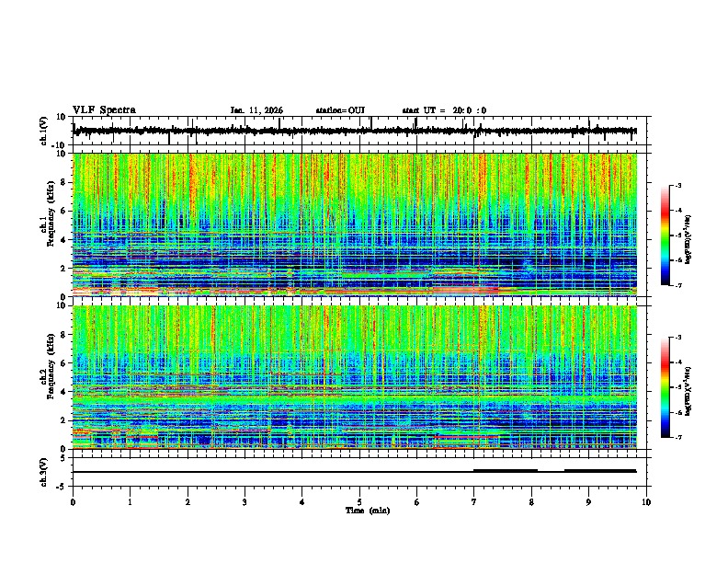Click the "-4" tick on ch.1 color bar

coord(677,211)
